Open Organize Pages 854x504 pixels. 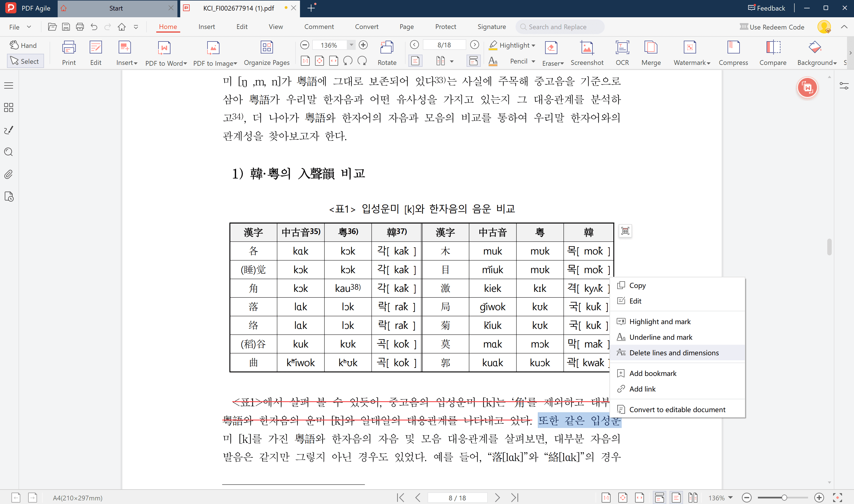pos(267,53)
